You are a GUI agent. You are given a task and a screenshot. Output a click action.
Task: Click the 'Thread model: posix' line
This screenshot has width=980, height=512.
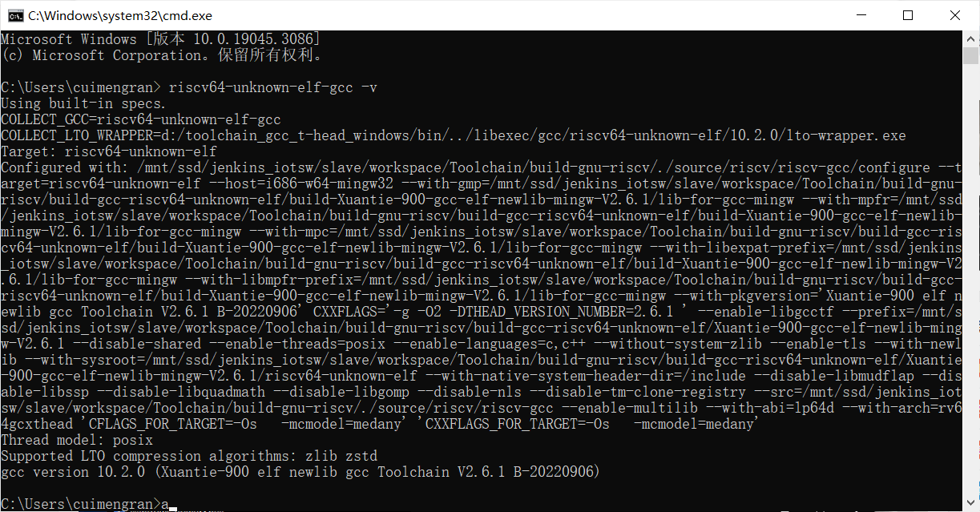coord(77,440)
